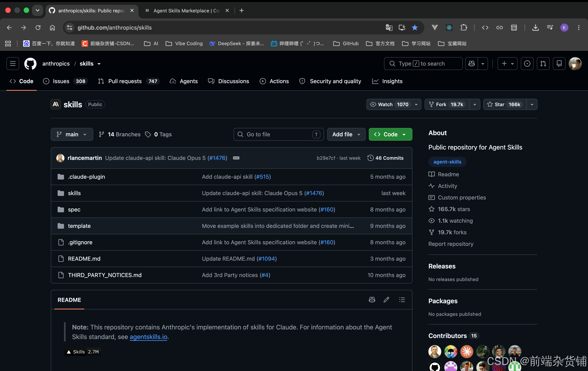Expand the latest commit message ellipsis
Viewport: 588px width, 371px height.
click(x=236, y=158)
